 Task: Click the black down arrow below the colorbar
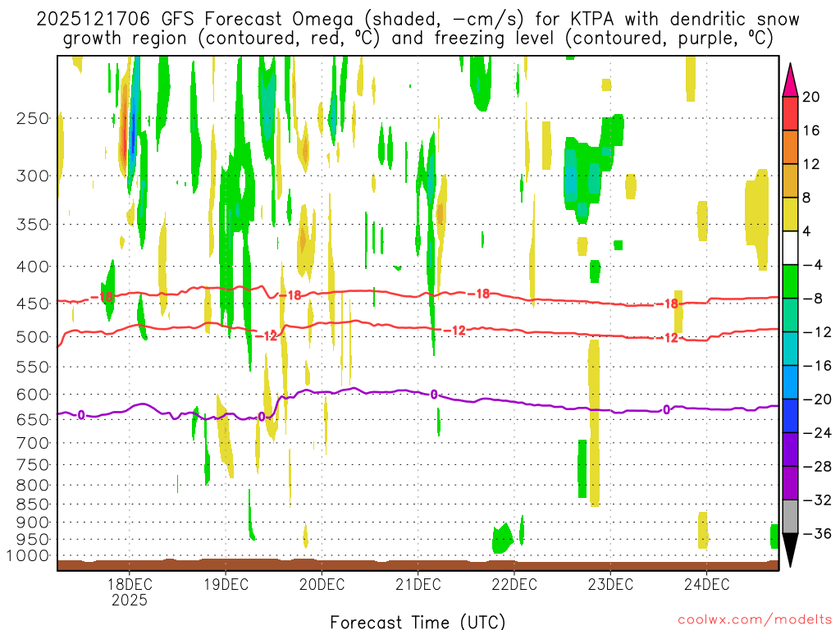click(791, 550)
